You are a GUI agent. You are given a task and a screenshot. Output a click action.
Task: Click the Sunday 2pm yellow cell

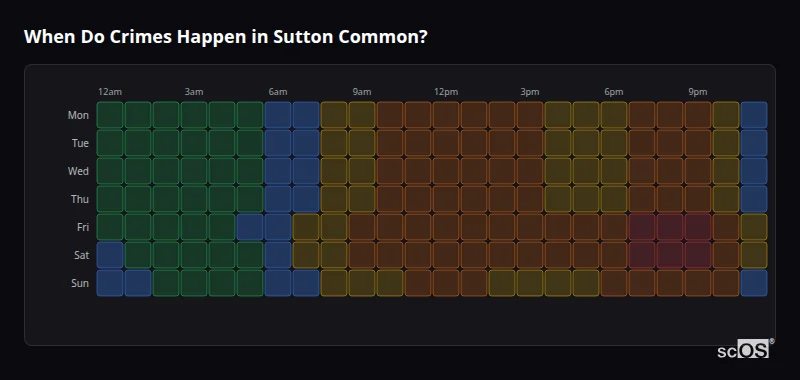pos(502,283)
